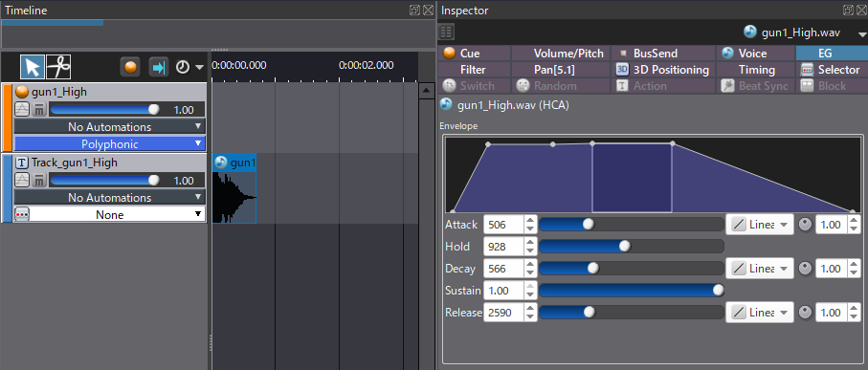The image size is (868, 370).
Task: Click the T icon beside Track_gun1_High
Action: [22, 163]
